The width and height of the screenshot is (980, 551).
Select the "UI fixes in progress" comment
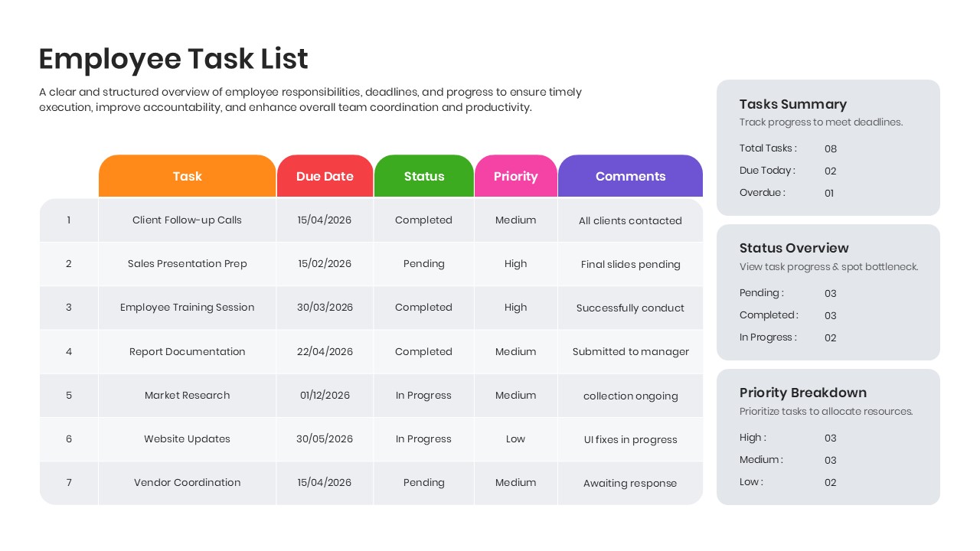point(630,440)
